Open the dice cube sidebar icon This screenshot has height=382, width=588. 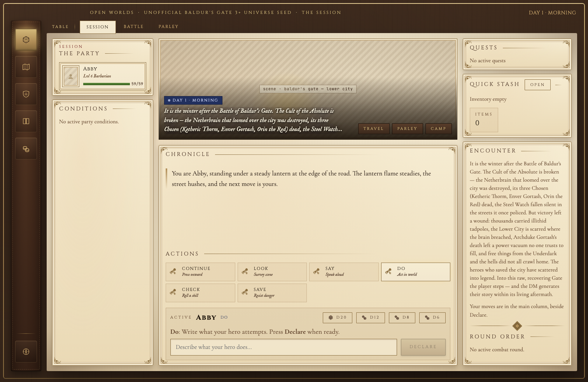click(26, 40)
